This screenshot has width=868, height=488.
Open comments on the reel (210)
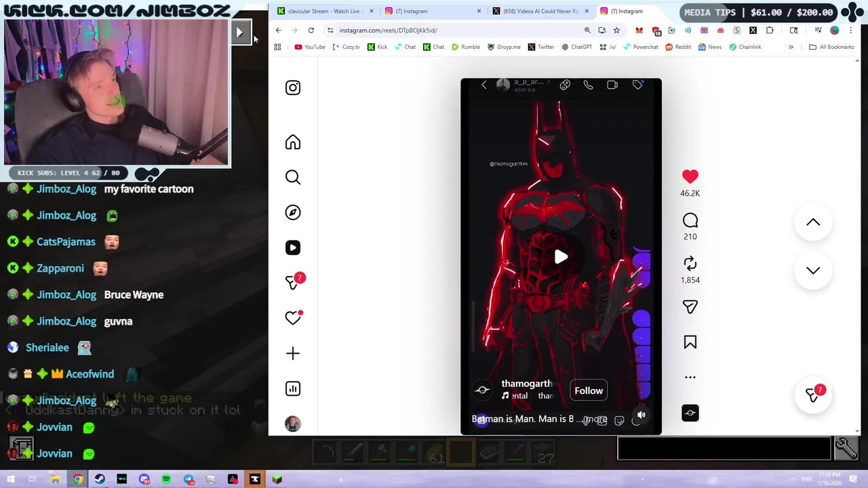(690, 221)
